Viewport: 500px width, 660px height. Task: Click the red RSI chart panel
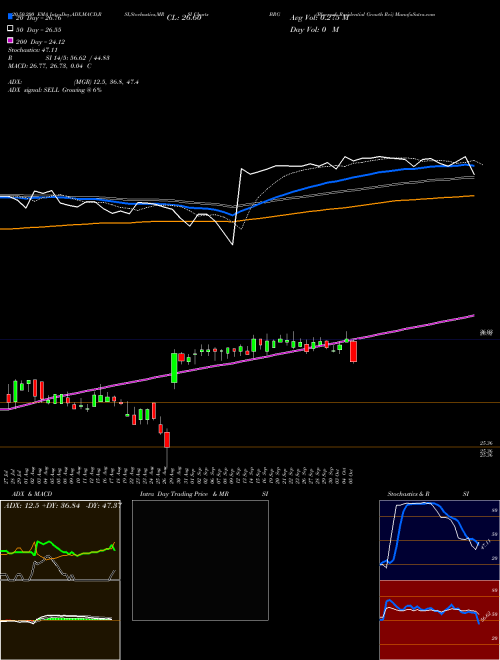click(439, 620)
